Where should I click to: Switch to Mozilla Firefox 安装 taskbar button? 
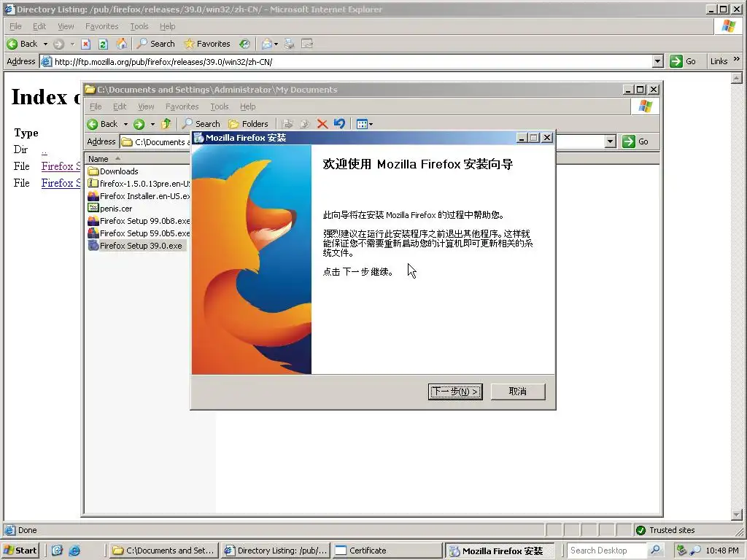click(x=499, y=551)
